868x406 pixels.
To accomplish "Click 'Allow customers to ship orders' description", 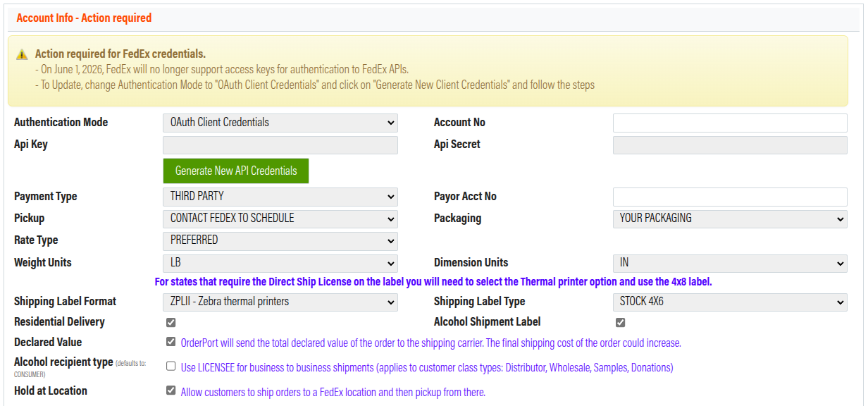I will coord(333,392).
